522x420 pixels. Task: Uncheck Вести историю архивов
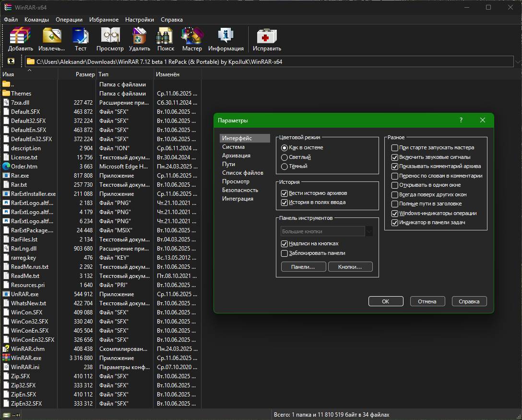click(x=285, y=193)
